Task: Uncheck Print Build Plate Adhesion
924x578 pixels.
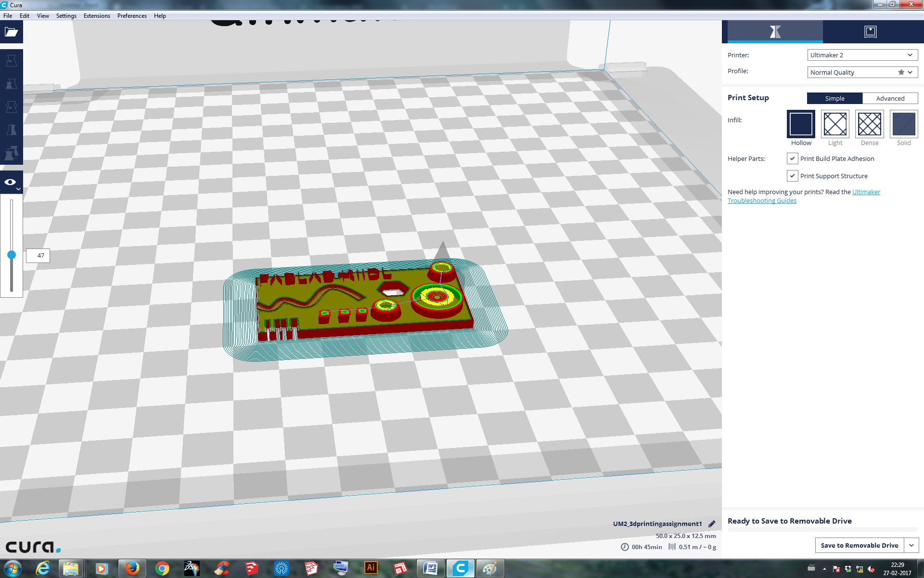Action: (792, 158)
